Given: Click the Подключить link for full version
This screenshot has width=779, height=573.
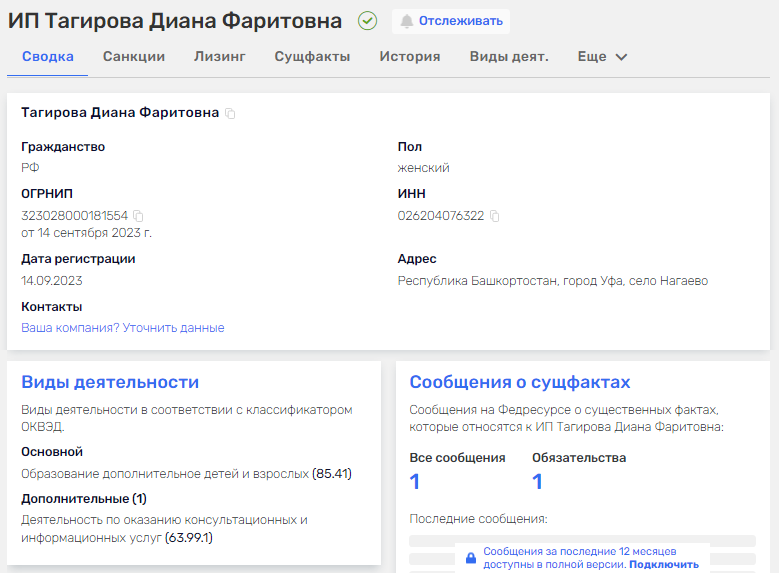Looking at the screenshot, I should click(x=664, y=565).
